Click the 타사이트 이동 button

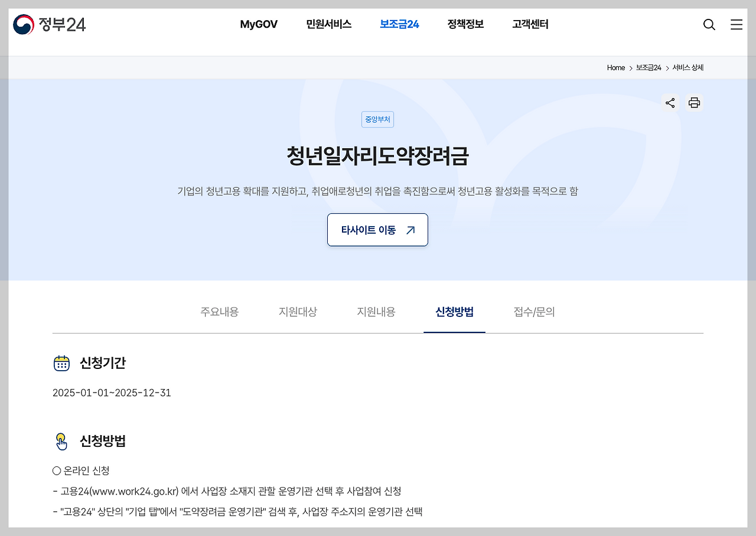[377, 230]
